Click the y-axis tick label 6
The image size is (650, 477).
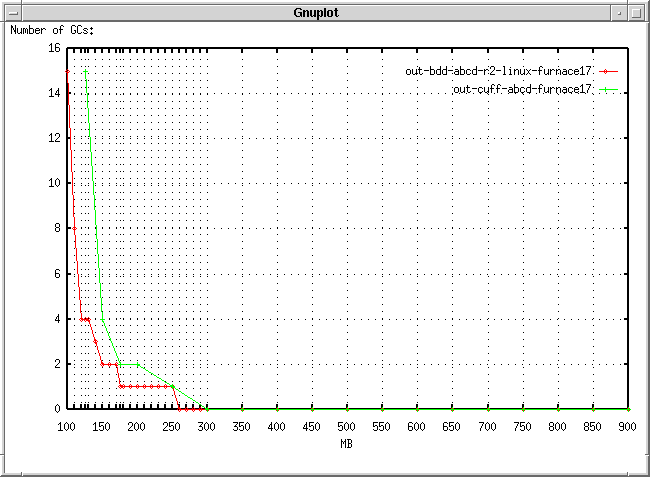[57, 274]
